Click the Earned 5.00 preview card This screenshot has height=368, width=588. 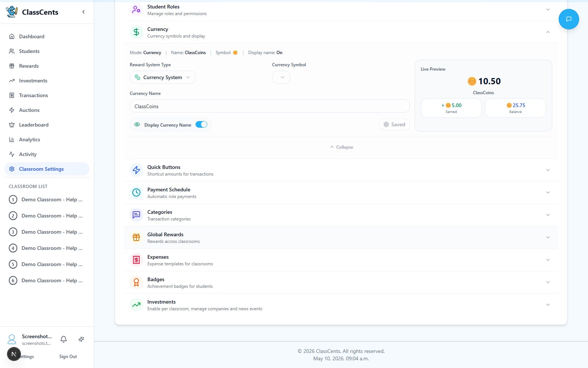click(x=451, y=108)
